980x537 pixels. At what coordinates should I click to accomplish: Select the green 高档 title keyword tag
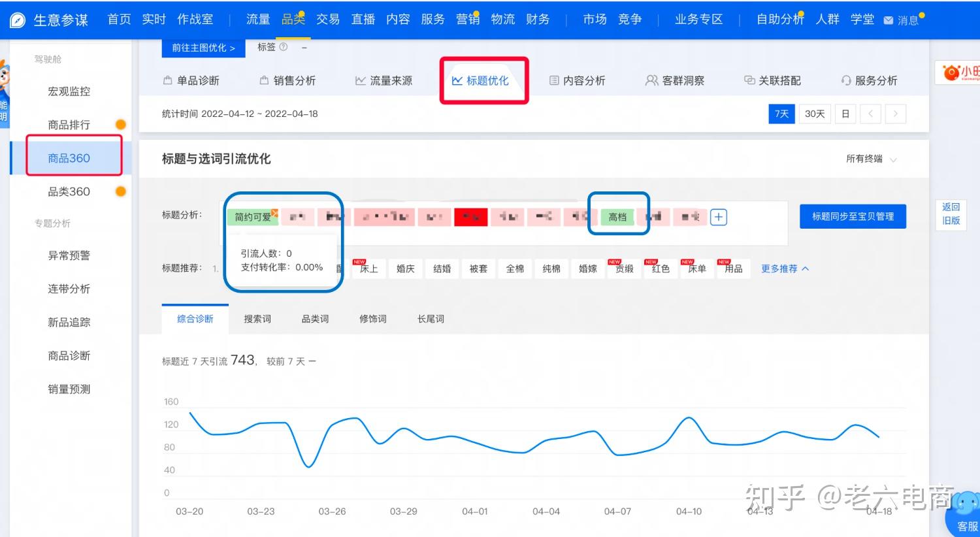(x=617, y=217)
